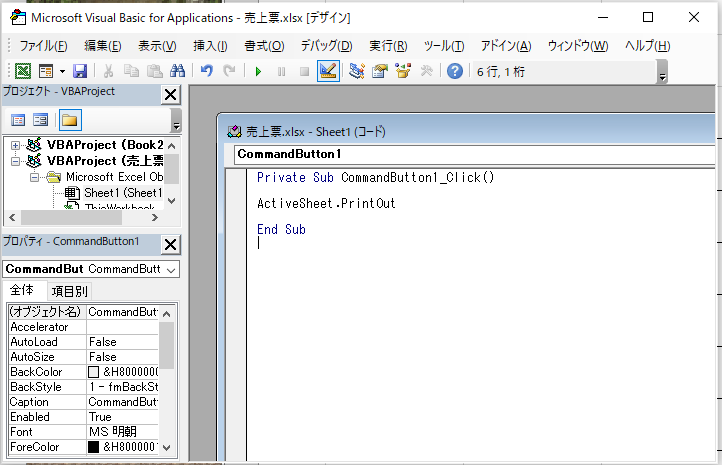Click View Code icon in Project pane
The width and height of the screenshot is (722, 465).
pyautogui.click(x=18, y=120)
